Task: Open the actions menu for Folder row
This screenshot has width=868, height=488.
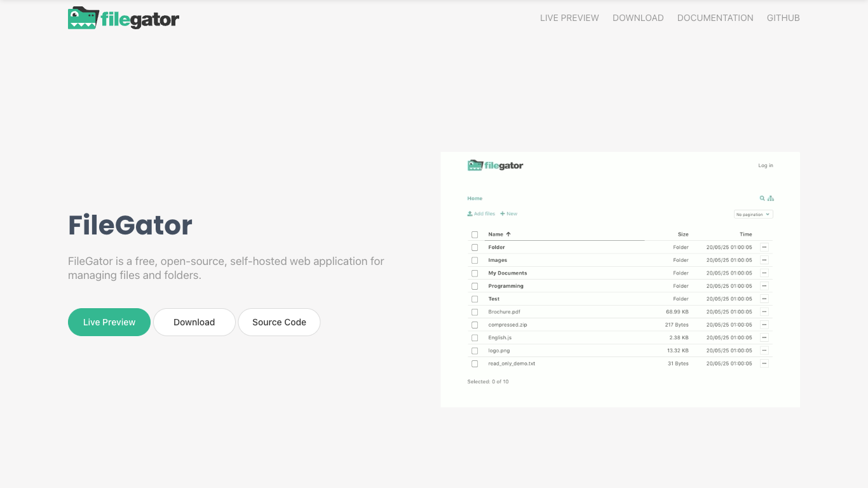Action: (x=764, y=247)
